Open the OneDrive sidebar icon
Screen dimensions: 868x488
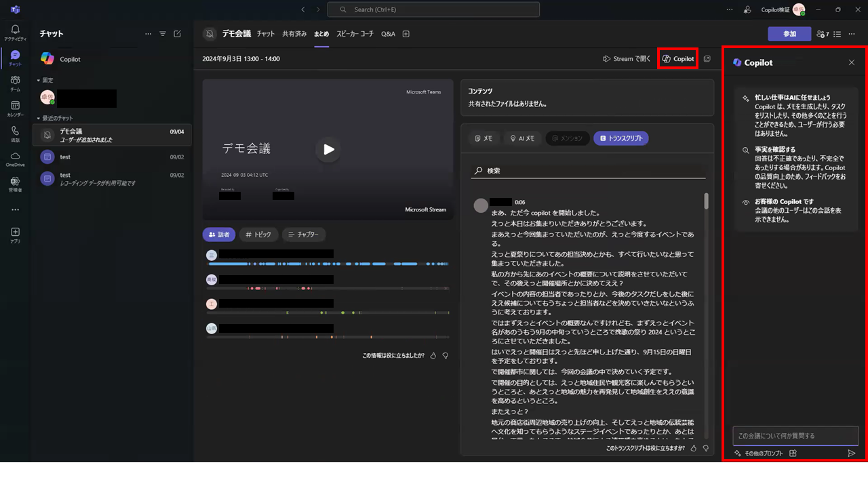15,159
